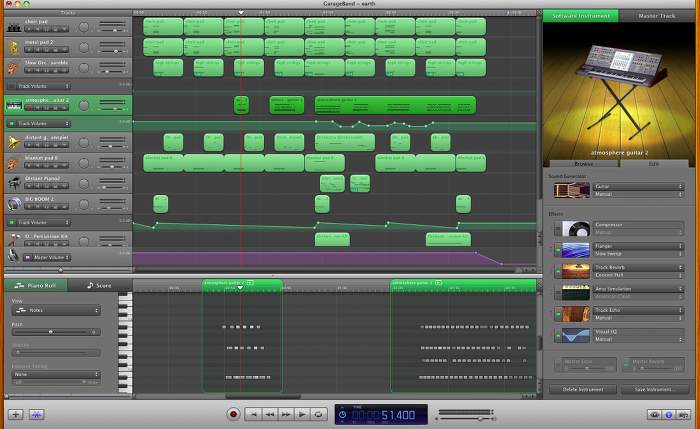
Task: Click the Save Instrument button
Action: [x=654, y=389]
